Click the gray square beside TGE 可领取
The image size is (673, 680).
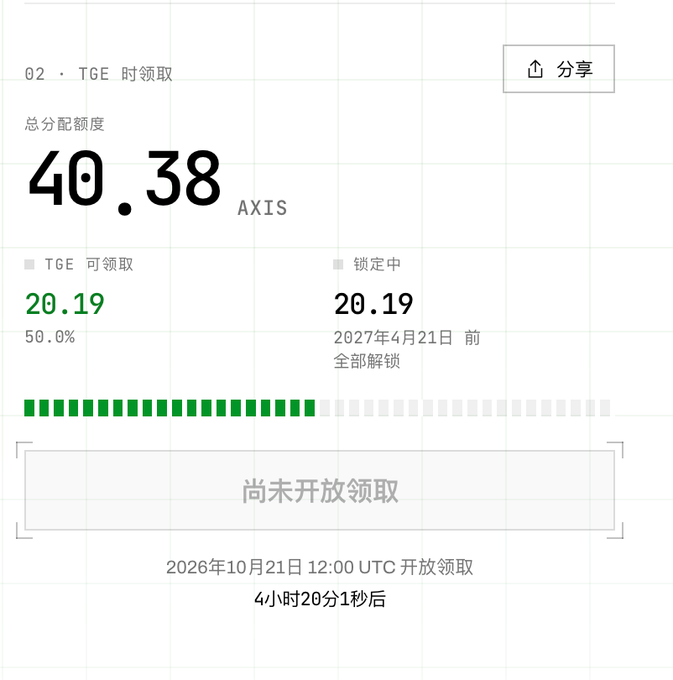[x=29, y=264]
